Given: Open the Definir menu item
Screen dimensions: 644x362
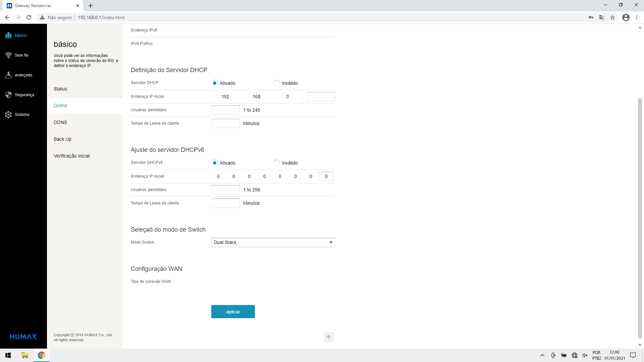Looking at the screenshot, I should coord(85,106).
